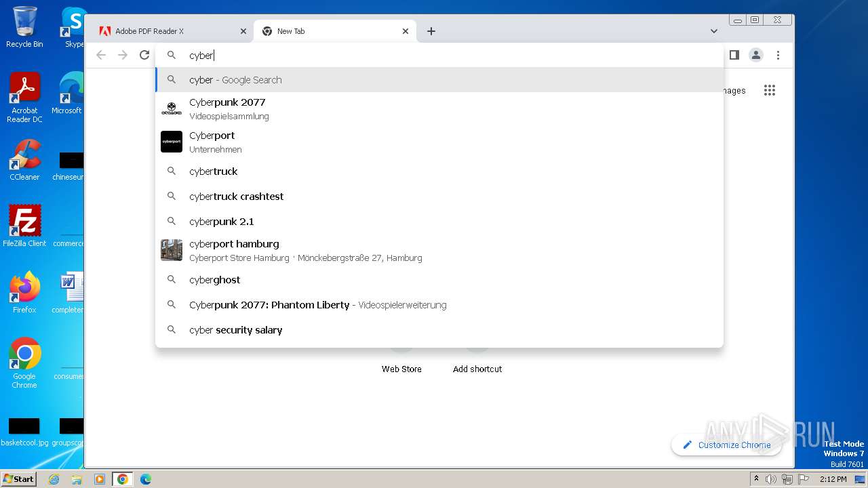Click the Windows Start button
Screen dimensions: 868x488
(x=19, y=479)
